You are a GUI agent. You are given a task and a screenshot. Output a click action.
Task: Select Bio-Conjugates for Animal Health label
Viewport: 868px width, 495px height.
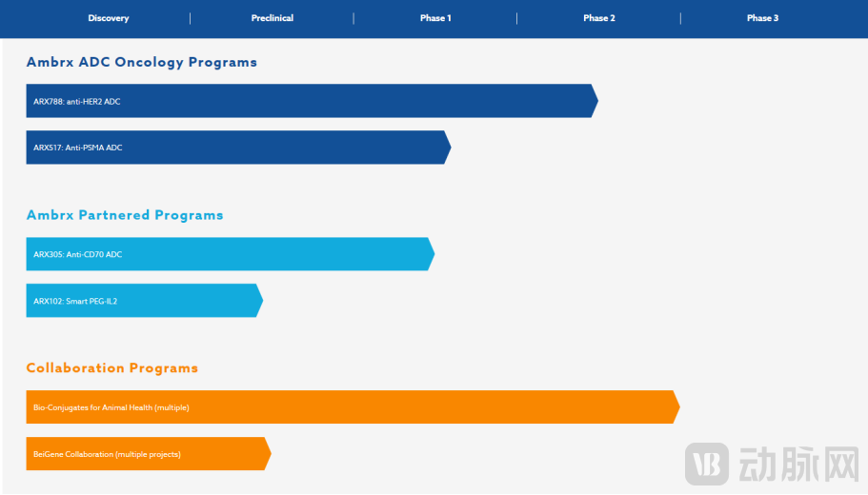pyautogui.click(x=111, y=407)
